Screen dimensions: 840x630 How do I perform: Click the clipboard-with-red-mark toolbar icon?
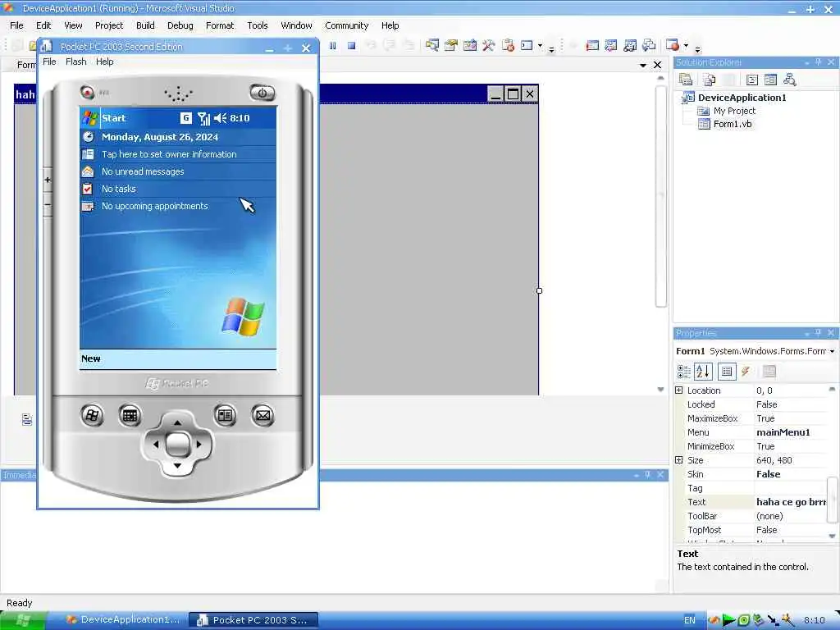508,46
